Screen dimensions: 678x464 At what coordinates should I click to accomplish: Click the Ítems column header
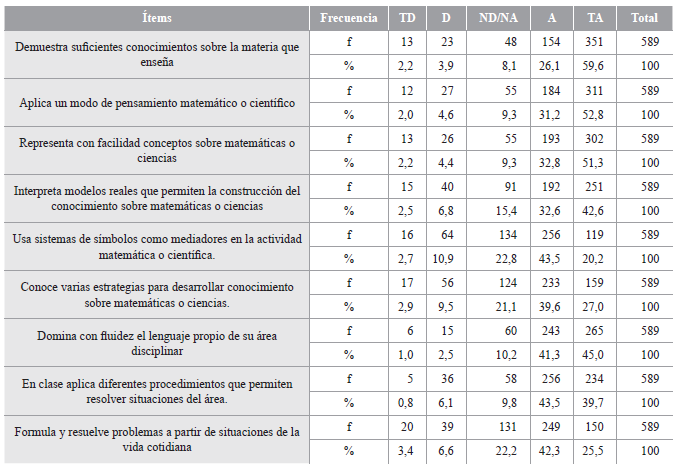coord(157,17)
